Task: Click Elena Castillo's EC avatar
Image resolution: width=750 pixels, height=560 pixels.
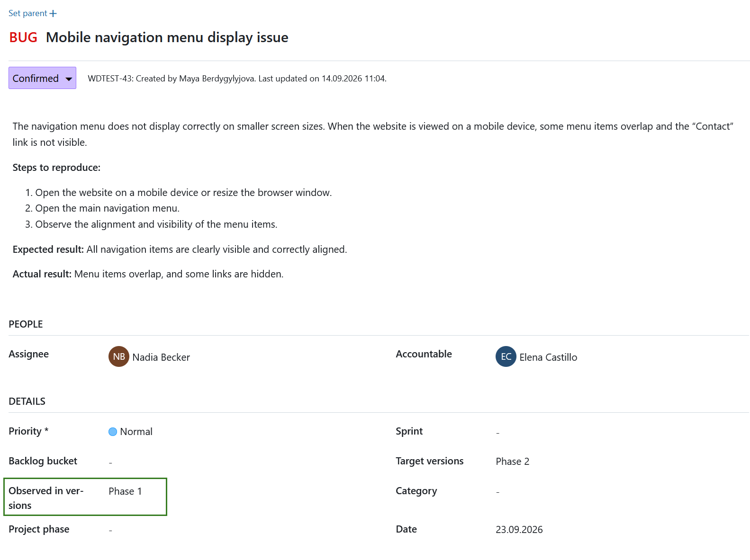Action: pyautogui.click(x=506, y=356)
